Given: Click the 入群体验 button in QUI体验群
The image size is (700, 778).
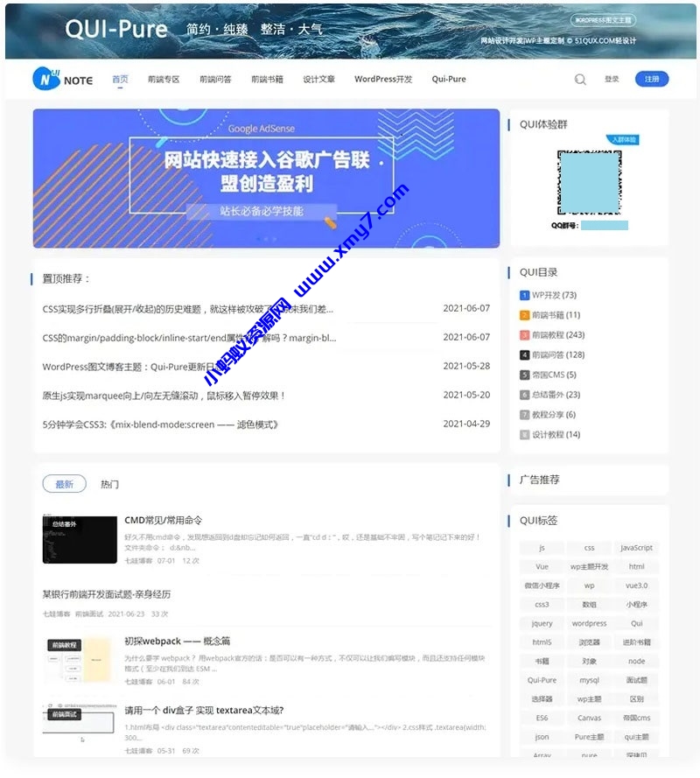Looking at the screenshot, I should pyautogui.click(x=623, y=139).
